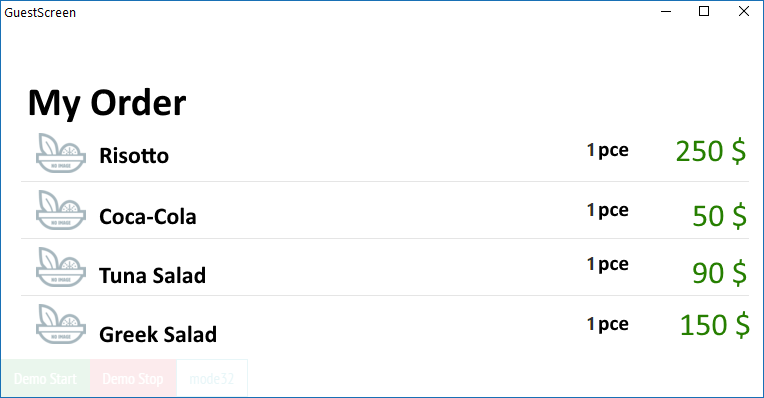Click the Coca-Cola placeholder food icon
Viewport: 764px width, 398px height.
(61, 210)
